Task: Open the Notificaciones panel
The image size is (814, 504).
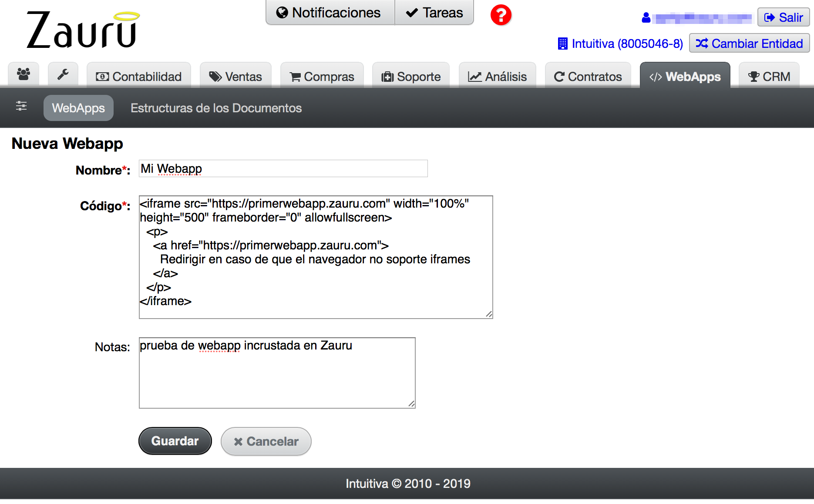Action: [330, 13]
